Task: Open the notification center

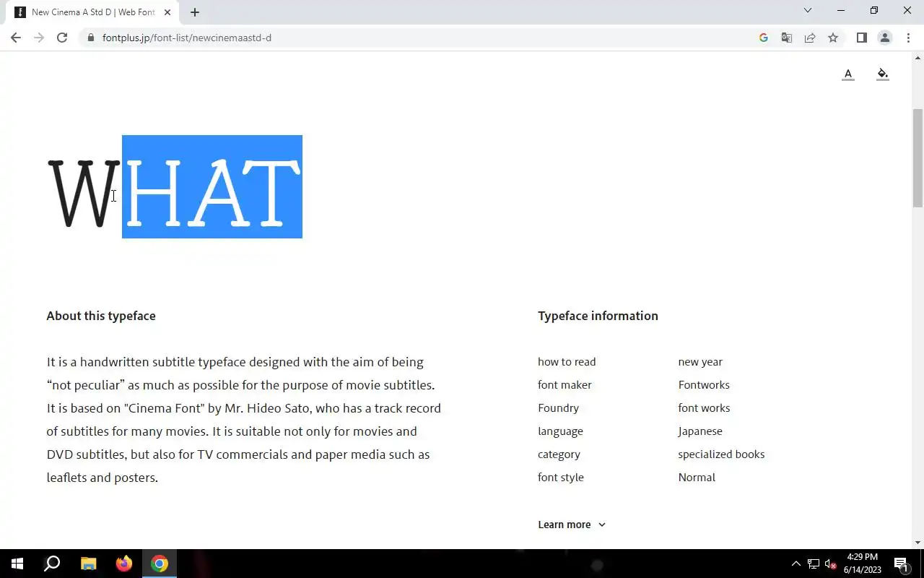Action: tap(901, 564)
